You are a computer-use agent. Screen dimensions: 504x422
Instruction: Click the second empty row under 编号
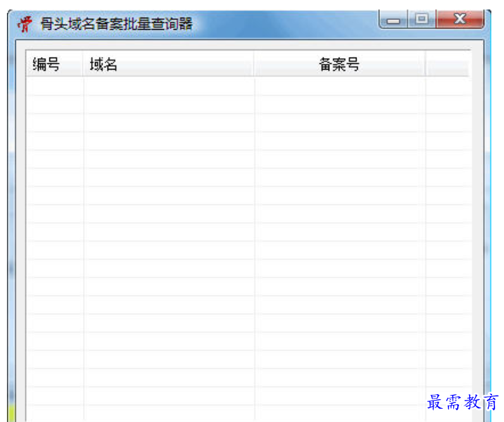(x=55, y=104)
